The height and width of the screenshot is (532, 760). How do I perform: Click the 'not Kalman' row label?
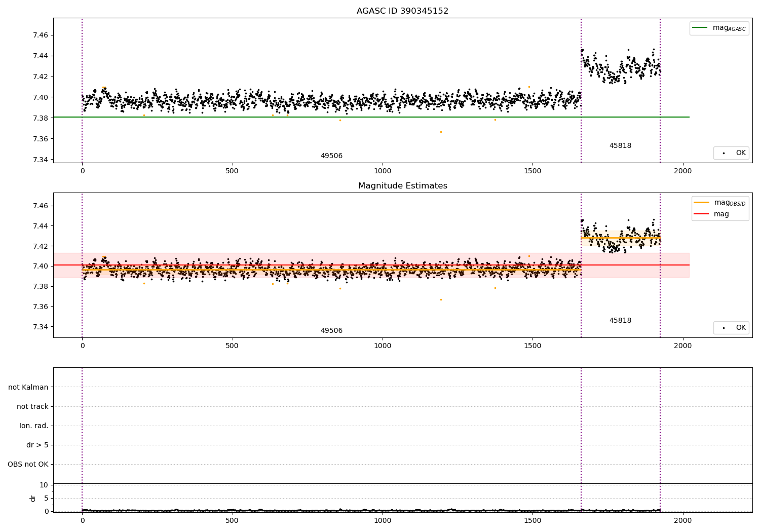28,387
